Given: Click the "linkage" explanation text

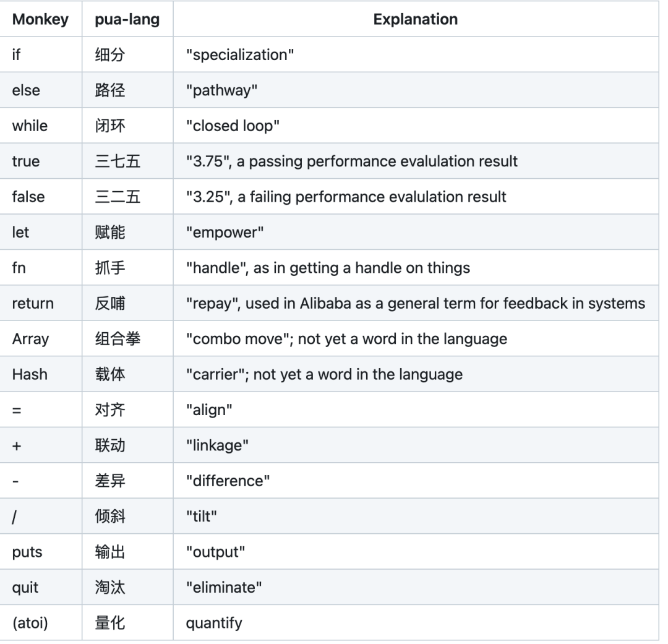Looking at the screenshot, I should coord(217,446).
